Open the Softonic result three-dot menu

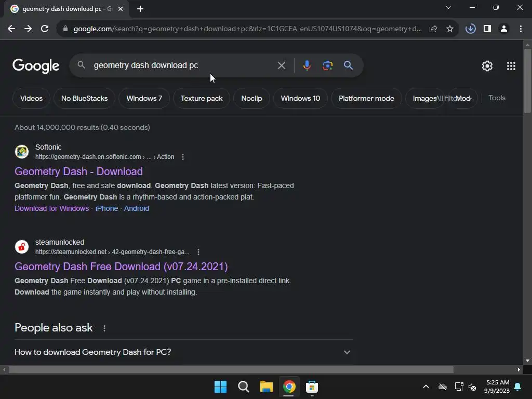point(183,157)
